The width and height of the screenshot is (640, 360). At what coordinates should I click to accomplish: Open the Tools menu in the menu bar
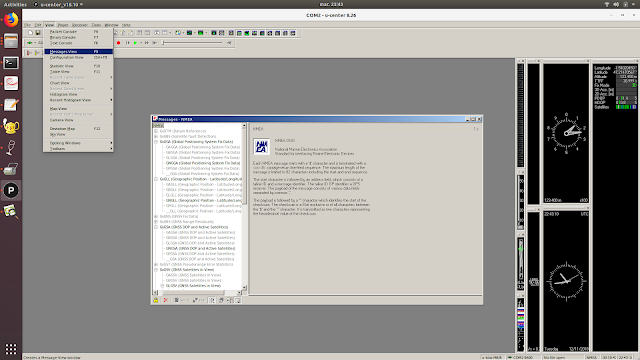tap(96, 25)
